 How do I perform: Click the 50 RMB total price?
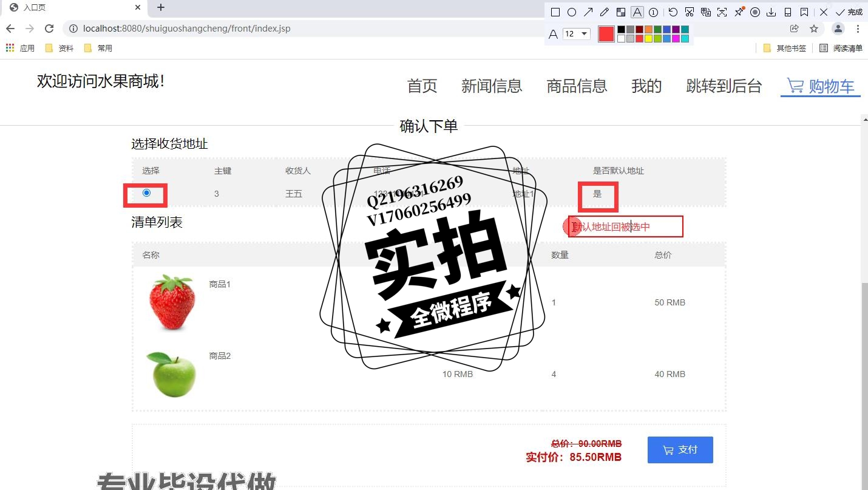click(670, 302)
